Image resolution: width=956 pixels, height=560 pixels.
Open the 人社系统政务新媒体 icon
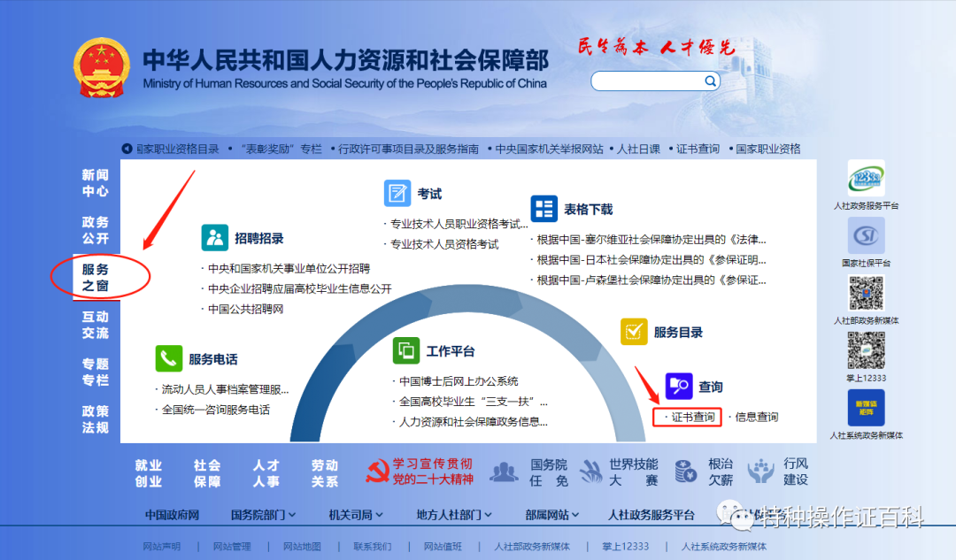pyautogui.click(x=866, y=408)
